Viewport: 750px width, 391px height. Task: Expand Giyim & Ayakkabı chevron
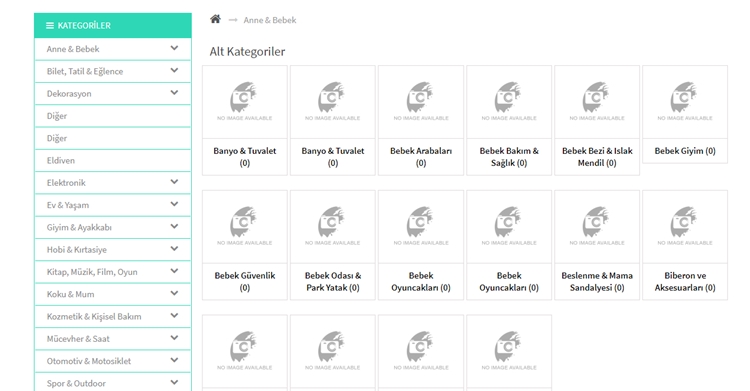(x=174, y=227)
